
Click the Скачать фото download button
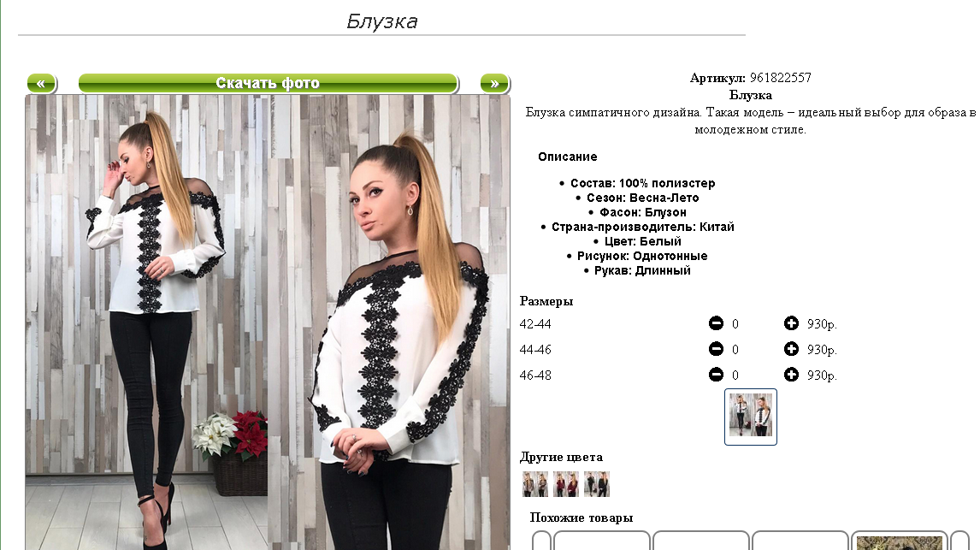pyautogui.click(x=269, y=83)
